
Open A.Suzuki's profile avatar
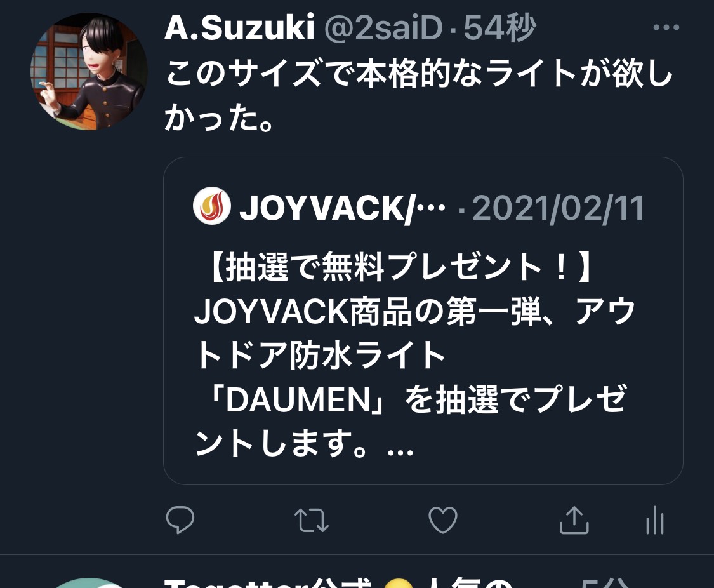click(89, 72)
